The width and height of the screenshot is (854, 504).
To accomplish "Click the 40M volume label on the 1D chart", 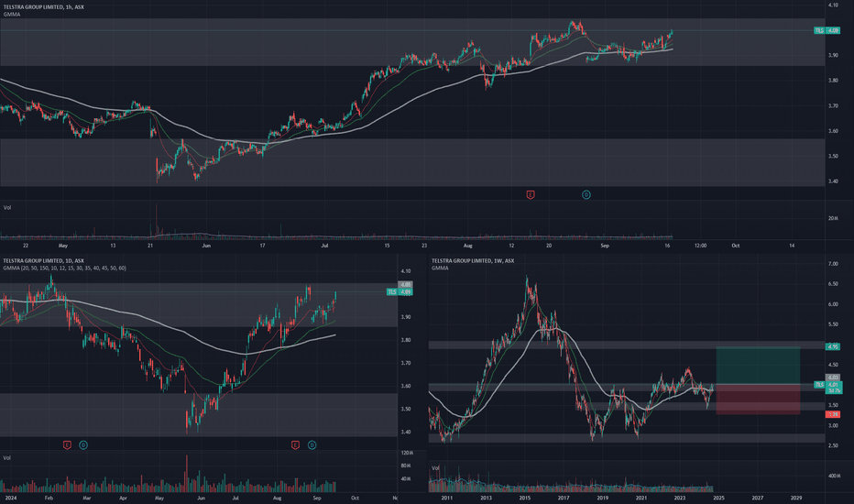I will pyautogui.click(x=406, y=479).
